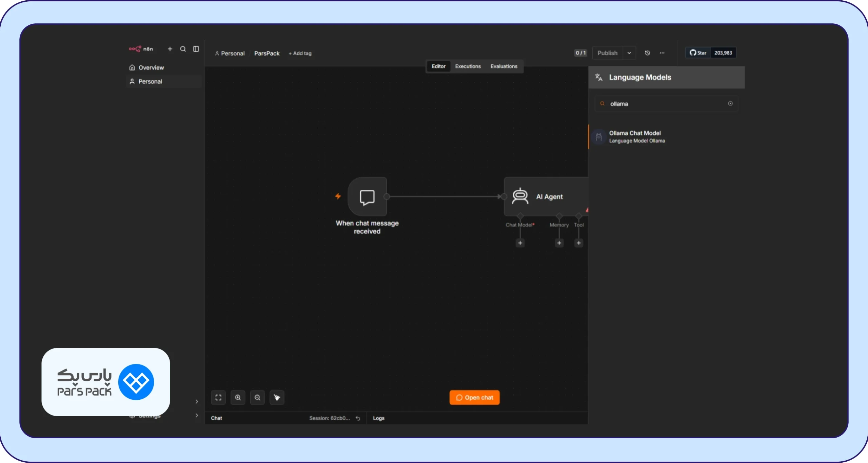Click the chat trigger node icon
868x463 pixels.
point(367,197)
